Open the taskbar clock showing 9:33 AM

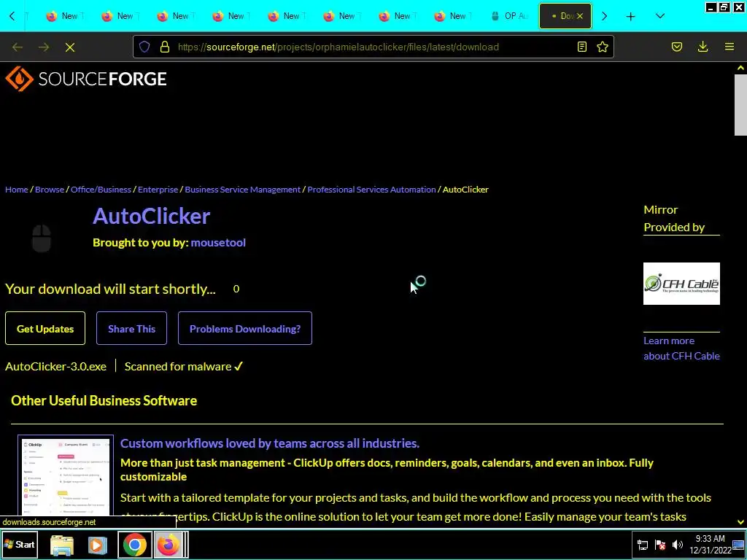click(710, 544)
